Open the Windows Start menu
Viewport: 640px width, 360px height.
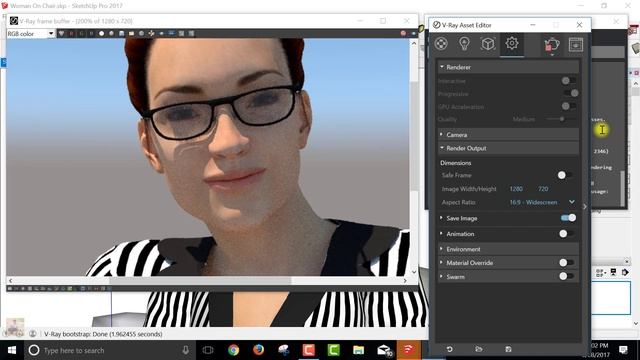[x=12, y=350]
